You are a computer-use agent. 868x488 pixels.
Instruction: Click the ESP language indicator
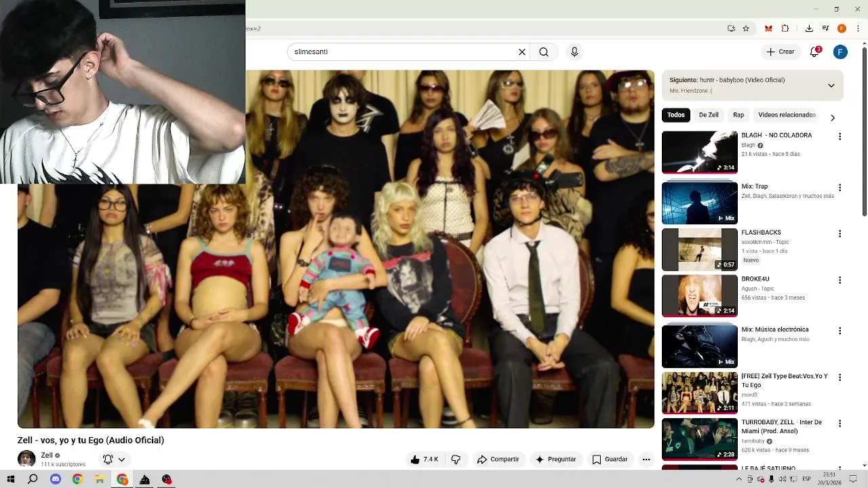click(807, 479)
